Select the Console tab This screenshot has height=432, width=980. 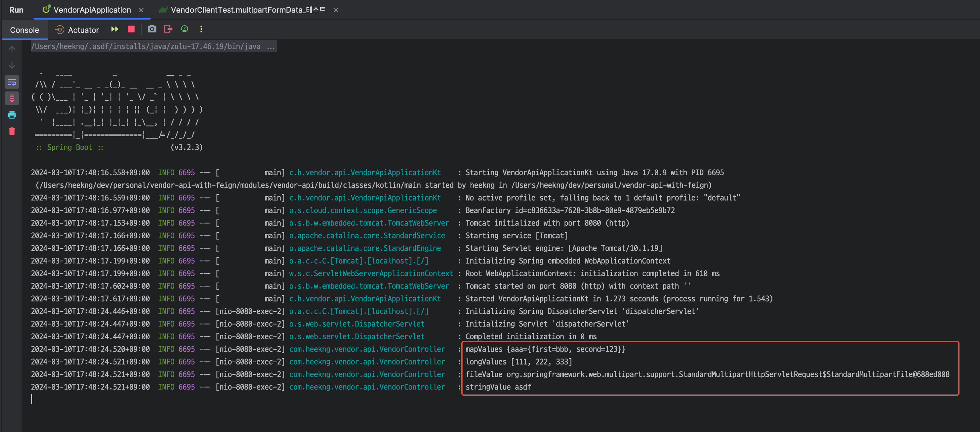tap(24, 30)
